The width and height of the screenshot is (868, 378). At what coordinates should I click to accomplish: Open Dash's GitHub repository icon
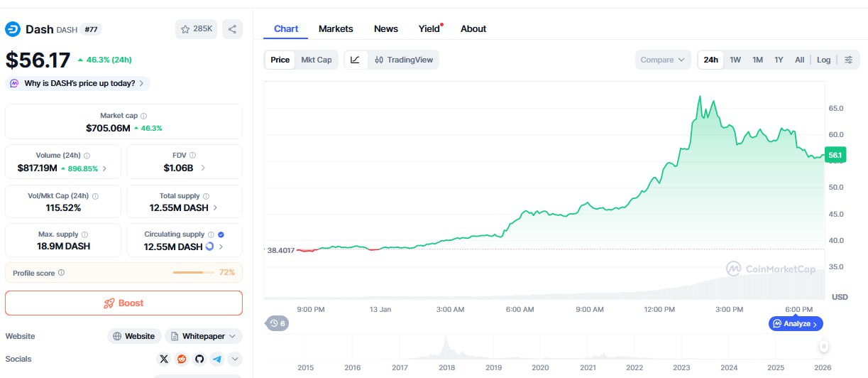pos(199,359)
